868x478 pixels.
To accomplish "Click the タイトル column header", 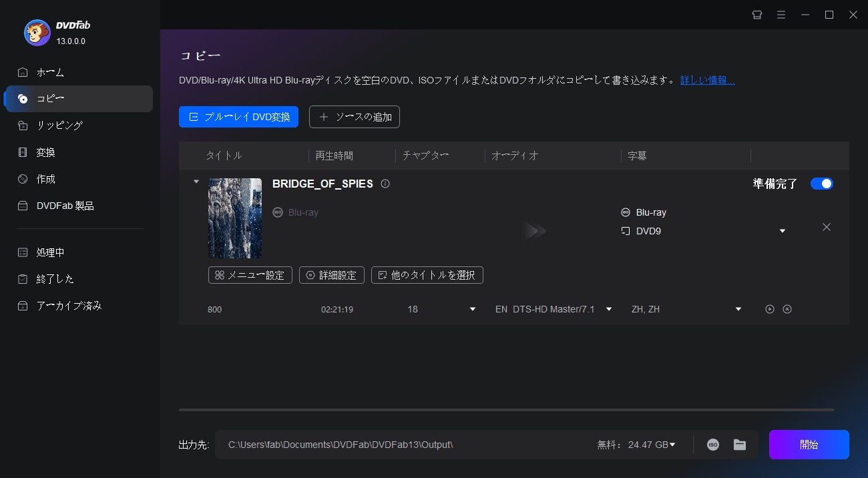I will point(224,156).
